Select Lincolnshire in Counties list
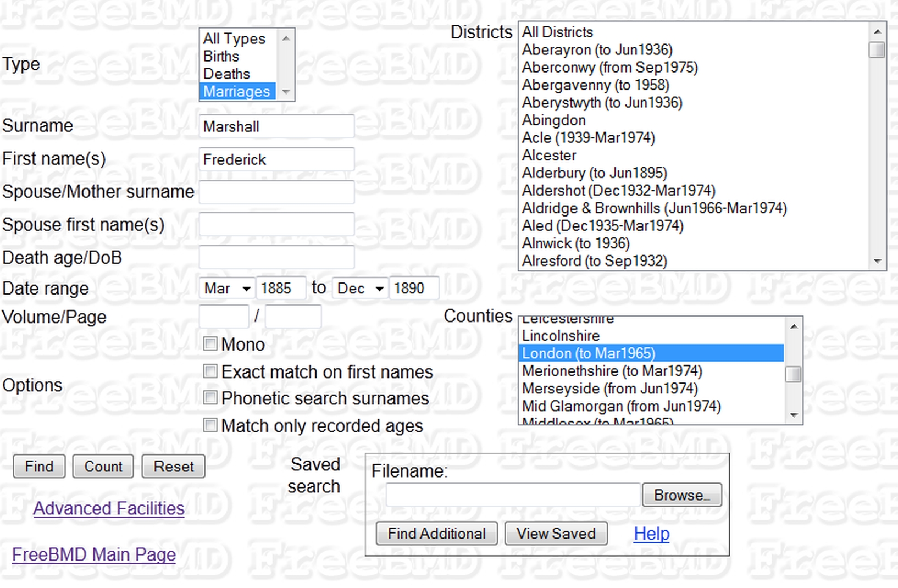The image size is (898, 588). point(652,335)
